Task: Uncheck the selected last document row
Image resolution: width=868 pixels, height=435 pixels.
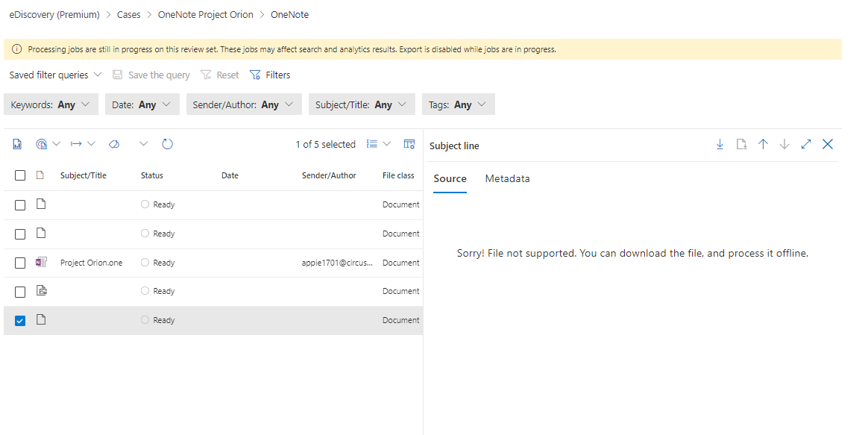Action: pos(20,320)
